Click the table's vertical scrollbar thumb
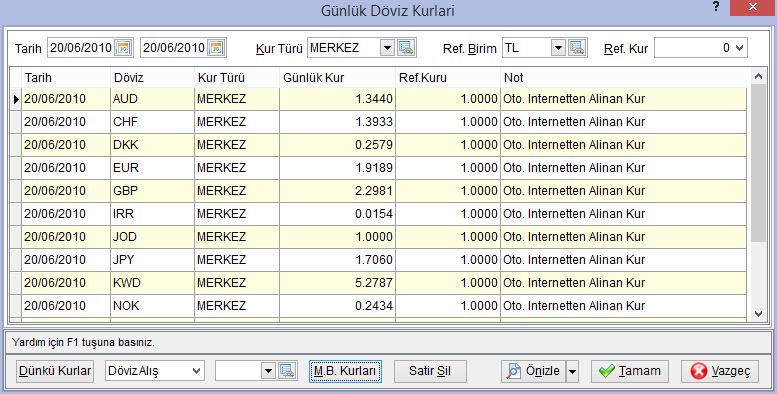Image resolution: width=777 pixels, height=394 pixels. click(758, 163)
